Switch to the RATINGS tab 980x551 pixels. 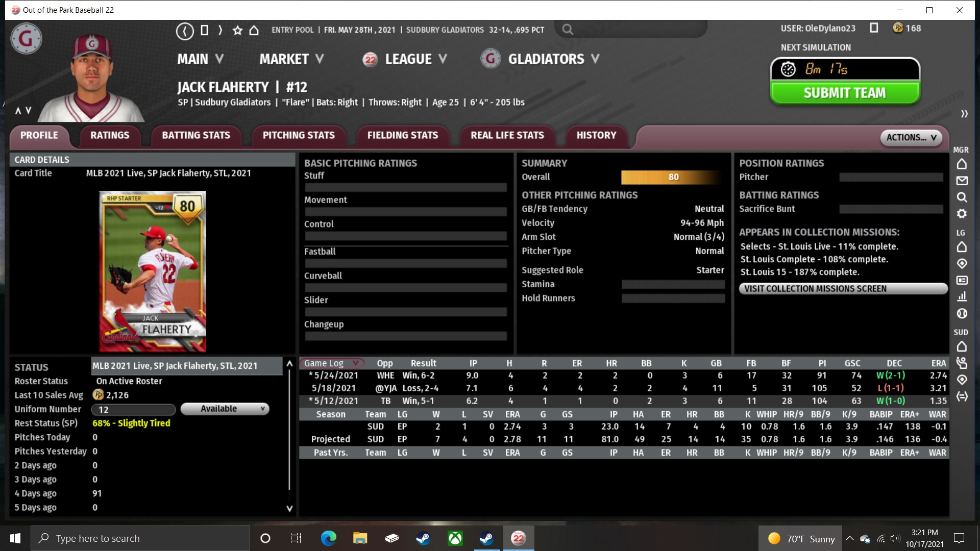click(x=110, y=135)
